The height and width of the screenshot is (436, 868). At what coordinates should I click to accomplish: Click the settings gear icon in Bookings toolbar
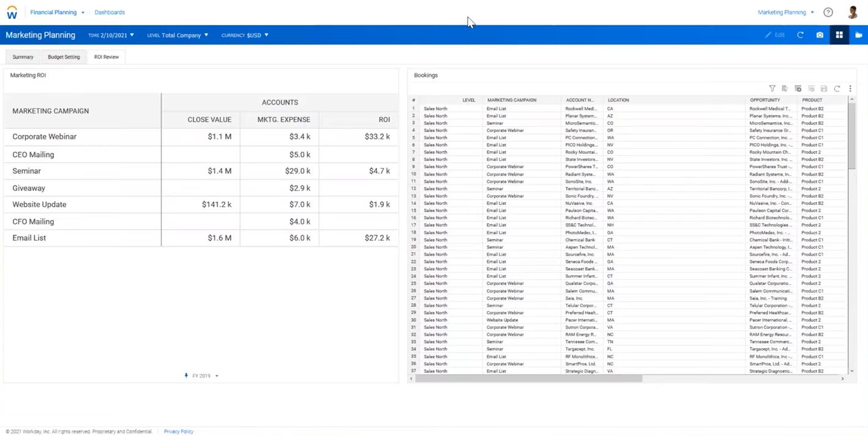click(x=798, y=88)
